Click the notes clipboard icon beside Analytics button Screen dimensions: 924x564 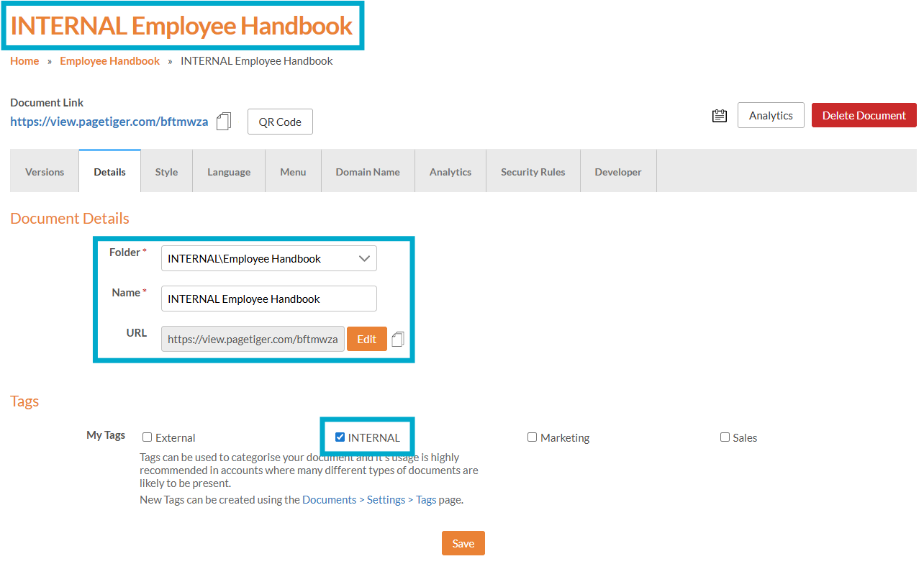[x=719, y=116]
